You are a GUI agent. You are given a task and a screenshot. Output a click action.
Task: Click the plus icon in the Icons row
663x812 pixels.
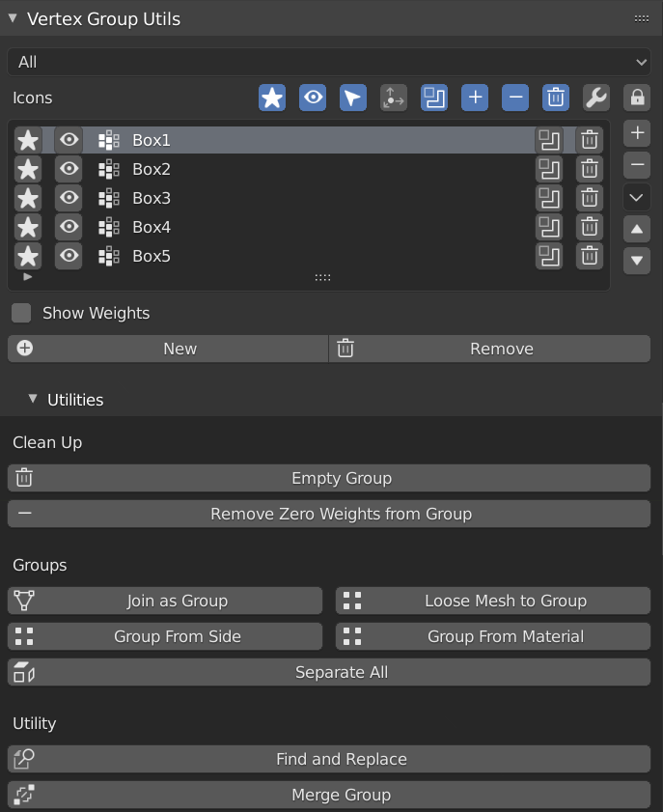(474, 98)
